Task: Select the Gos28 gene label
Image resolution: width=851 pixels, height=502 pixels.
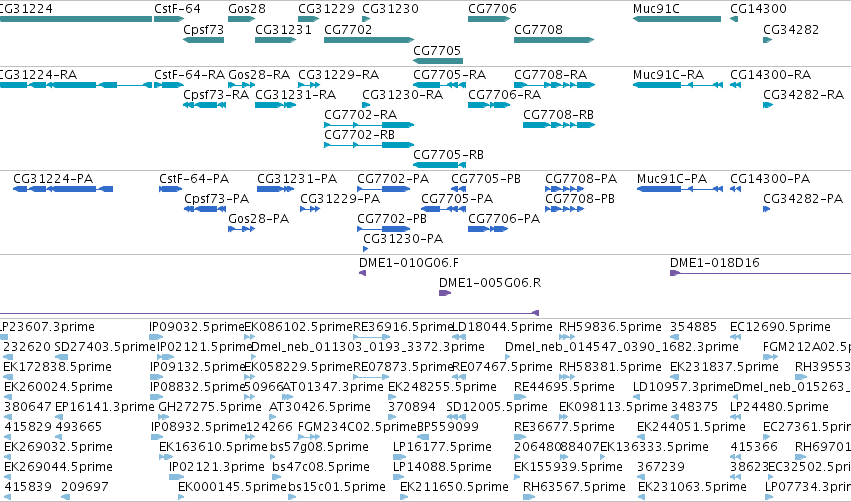Action: 247,9
